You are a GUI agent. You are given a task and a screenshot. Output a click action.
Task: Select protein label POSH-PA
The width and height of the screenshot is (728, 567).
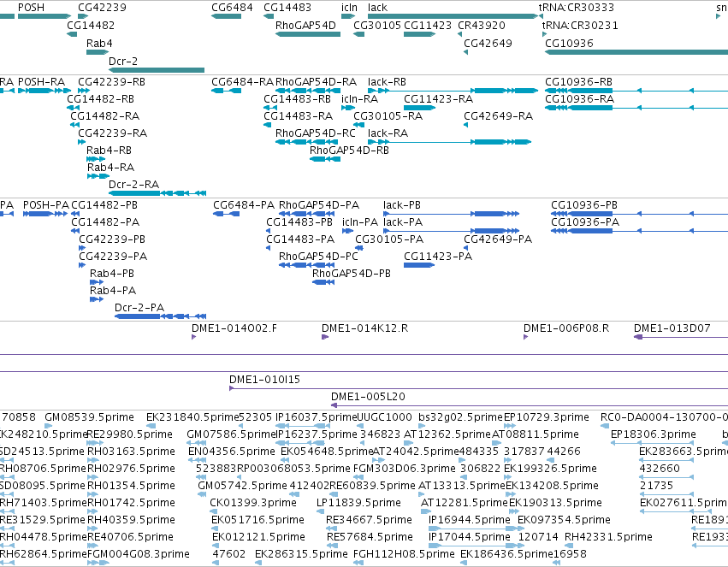click(x=46, y=205)
